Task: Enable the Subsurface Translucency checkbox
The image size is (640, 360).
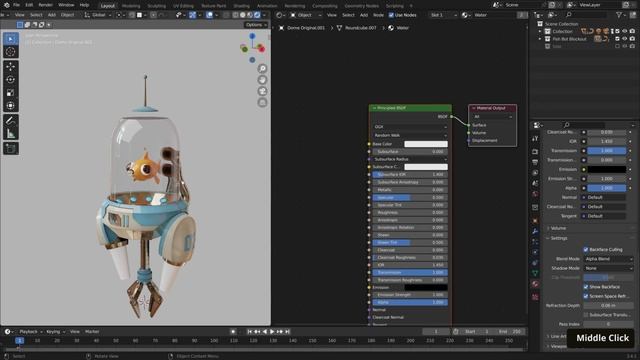Action: pyautogui.click(x=586, y=315)
